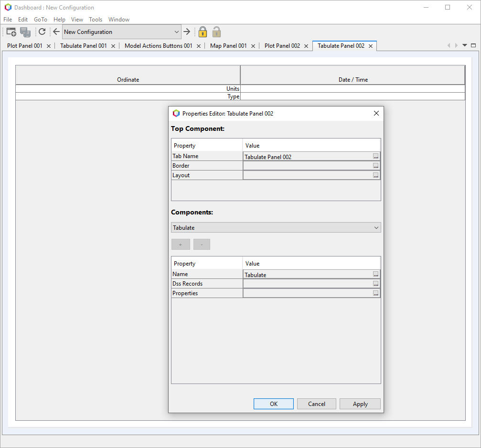Click the right arrow icon beside the configuration dropdown
The image size is (481, 448).
(187, 32)
